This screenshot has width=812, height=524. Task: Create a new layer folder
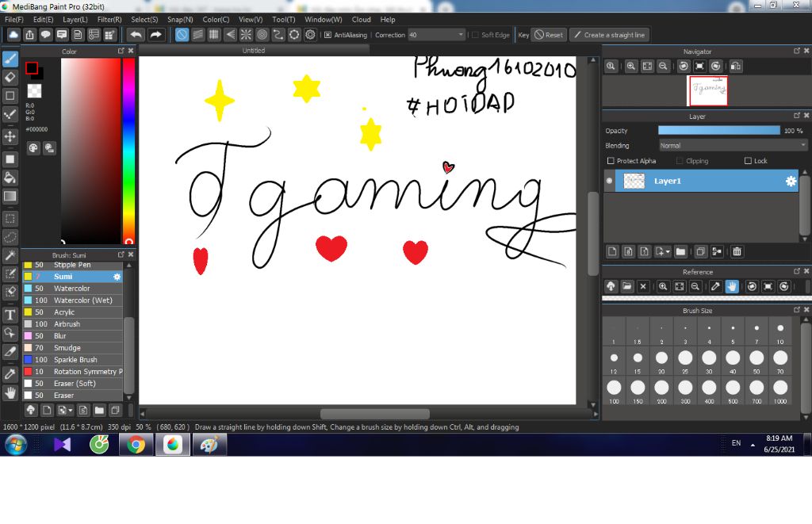[x=680, y=251]
